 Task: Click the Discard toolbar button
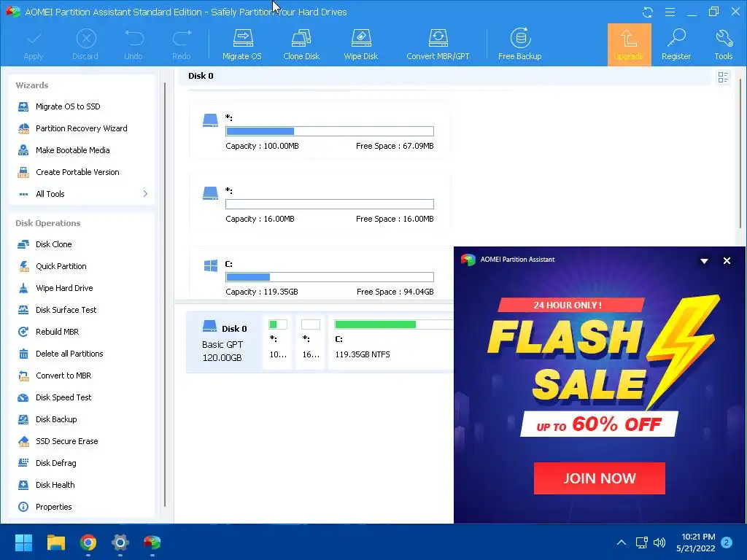[86, 44]
